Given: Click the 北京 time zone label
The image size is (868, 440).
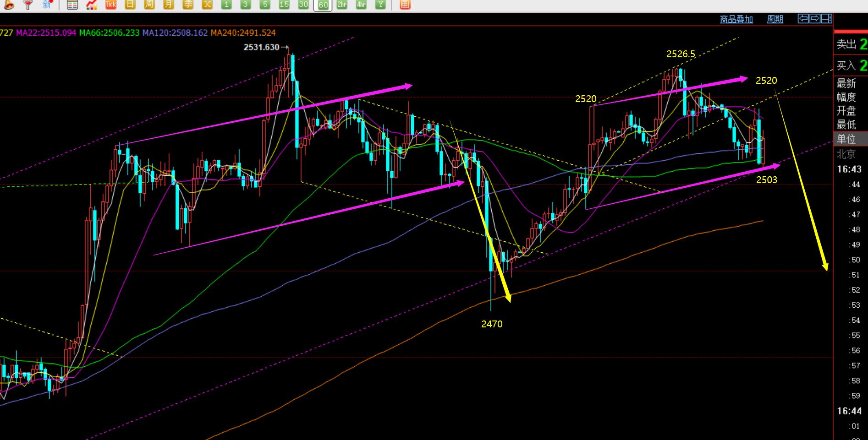Looking at the screenshot, I should click(x=846, y=154).
